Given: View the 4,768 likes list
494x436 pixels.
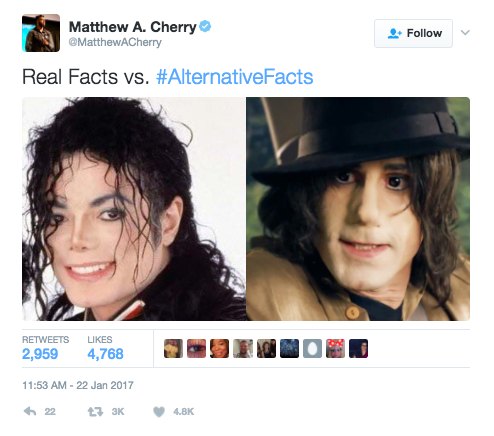Looking at the screenshot, I should coord(105,348).
